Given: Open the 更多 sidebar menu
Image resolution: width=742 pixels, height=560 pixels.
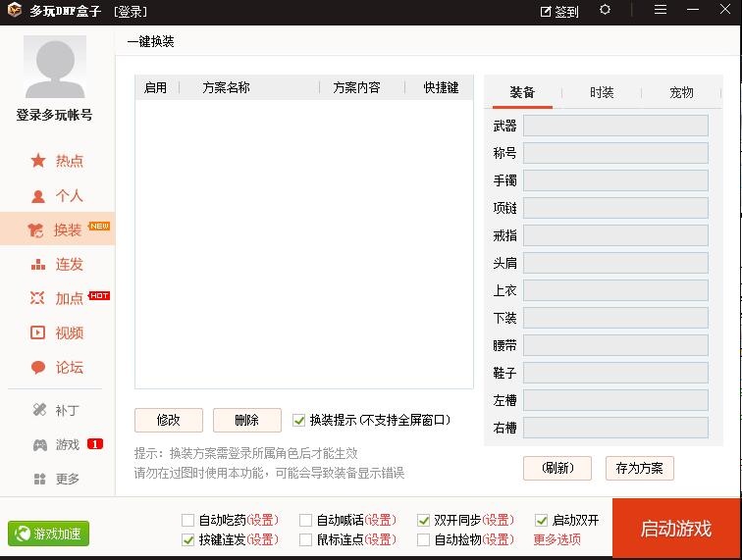Looking at the screenshot, I should point(39,480).
